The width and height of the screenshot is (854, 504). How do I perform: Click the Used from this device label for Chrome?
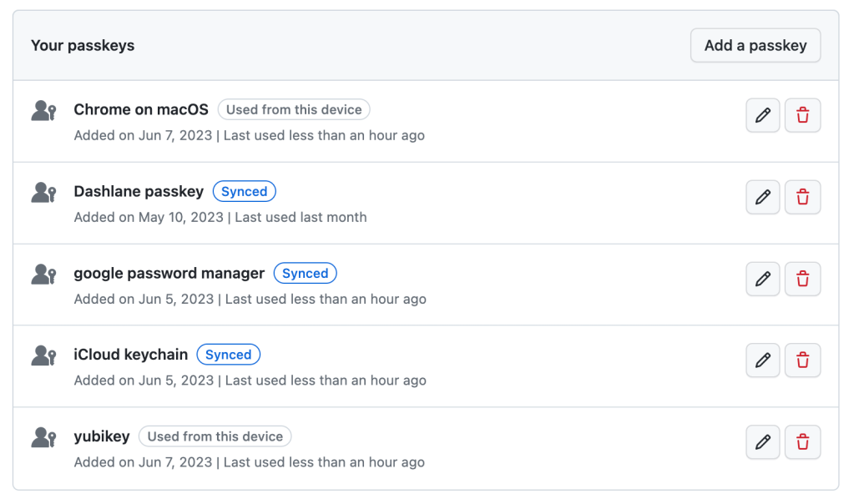click(294, 109)
